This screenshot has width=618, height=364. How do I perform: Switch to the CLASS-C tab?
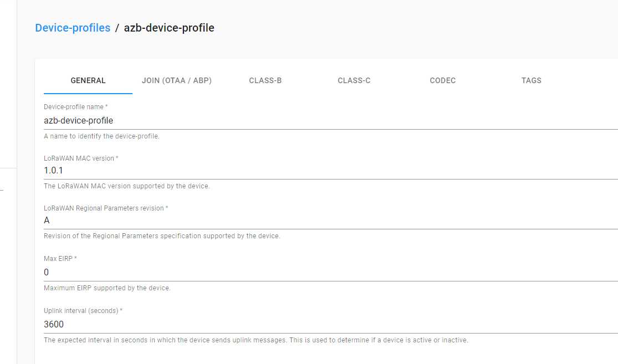pos(354,80)
